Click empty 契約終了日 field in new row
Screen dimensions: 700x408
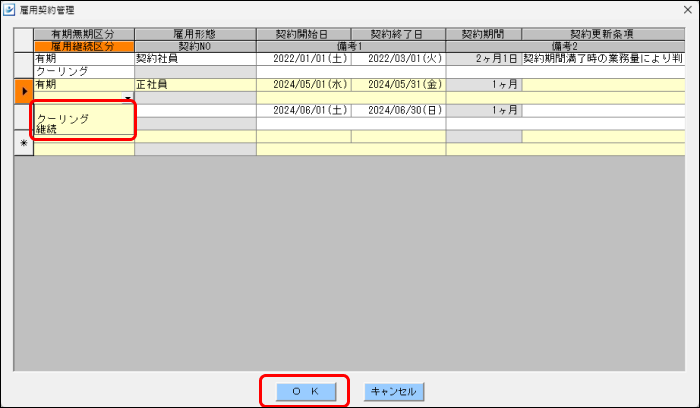point(398,136)
